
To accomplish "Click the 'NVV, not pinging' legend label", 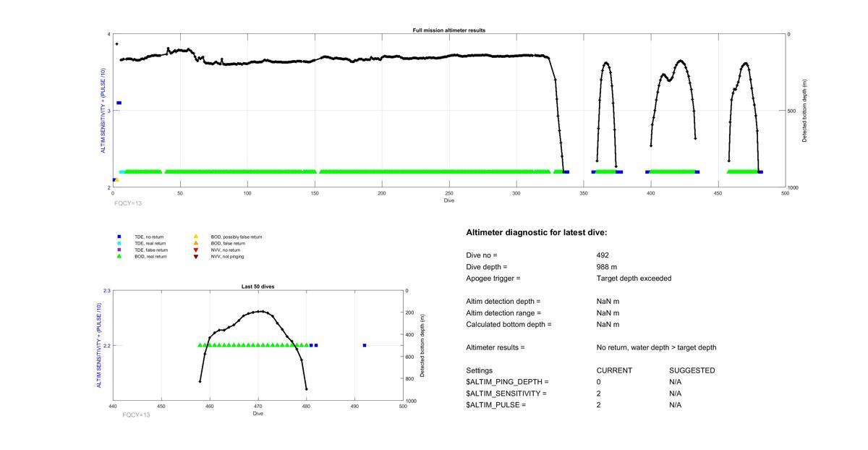I will pyautogui.click(x=227, y=256).
